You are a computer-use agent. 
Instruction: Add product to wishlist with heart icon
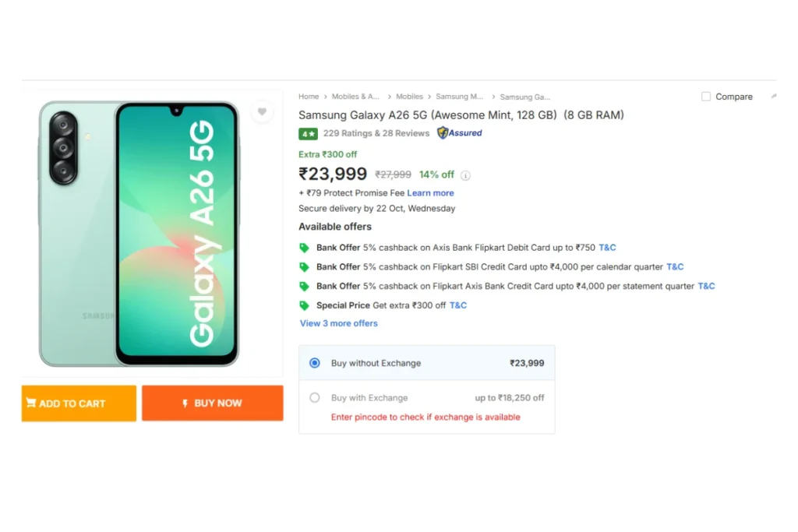pyautogui.click(x=262, y=112)
